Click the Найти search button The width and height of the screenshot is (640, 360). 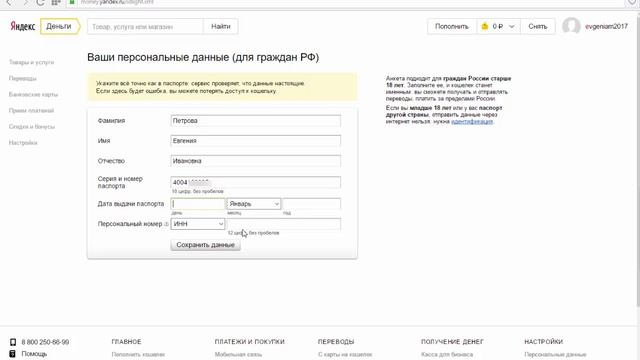(x=220, y=27)
